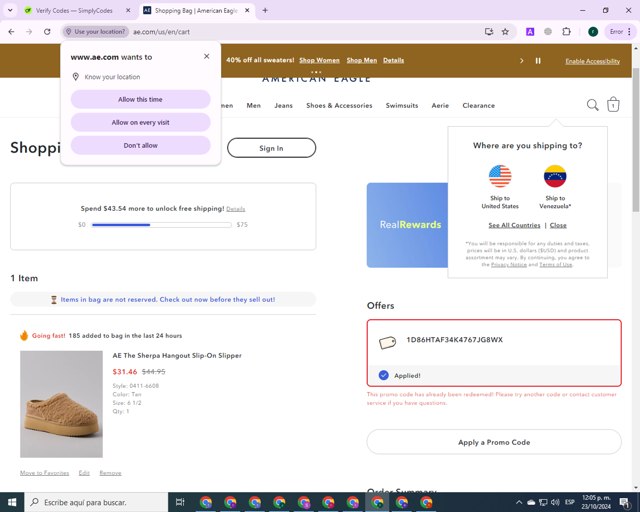Pause the promo banner carousel
Screen dimensions: 640x512
click(x=538, y=61)
